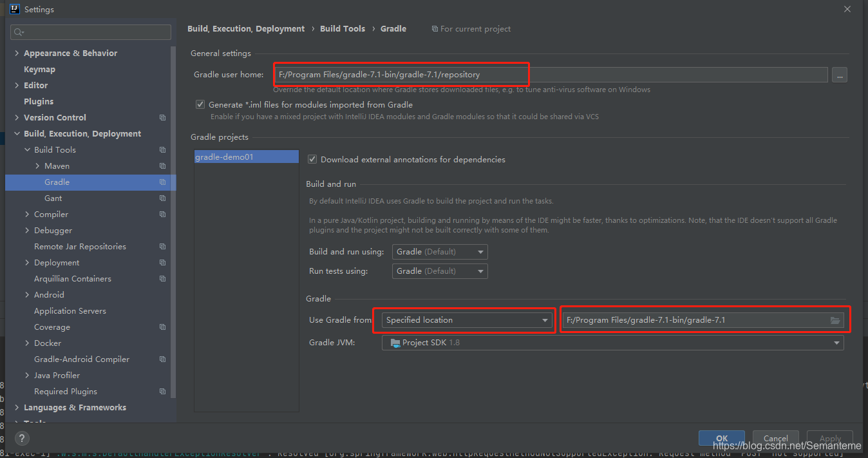Image resolution: width=868 pixels, height=458 pixels.
Task: Select Application Servers settings
Action: tap(70, 311)
